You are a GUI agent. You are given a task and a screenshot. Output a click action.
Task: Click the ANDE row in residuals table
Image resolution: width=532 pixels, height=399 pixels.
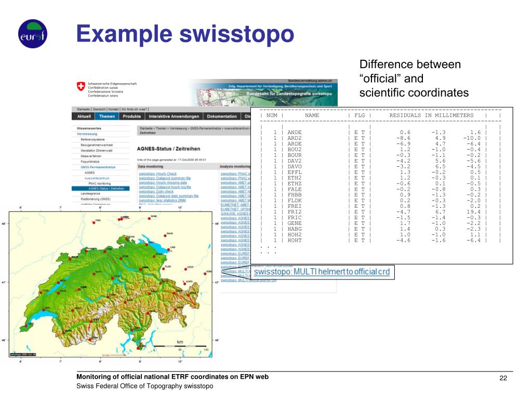[x=380, y=132]
